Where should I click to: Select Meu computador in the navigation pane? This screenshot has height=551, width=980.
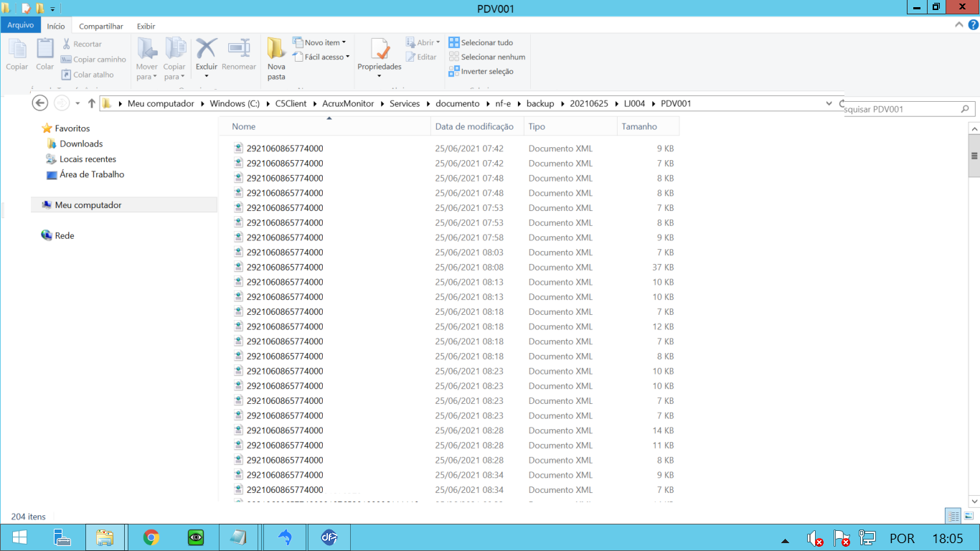click(124, 205)
